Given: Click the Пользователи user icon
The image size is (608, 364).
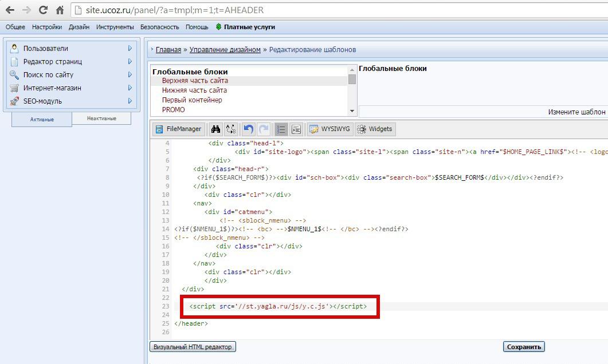Looking at the screenshot, I should pos(14,49).
